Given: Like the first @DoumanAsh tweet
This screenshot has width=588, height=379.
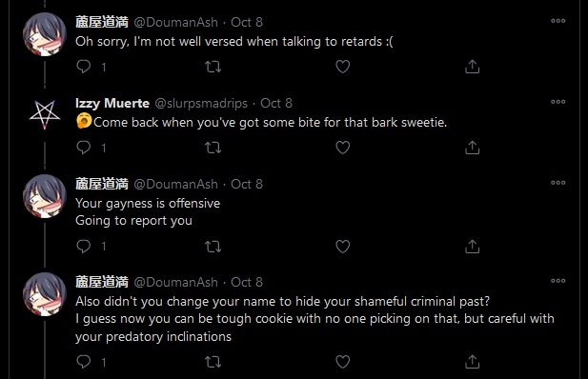Looking at the screenshot, I should pos(342,67).
